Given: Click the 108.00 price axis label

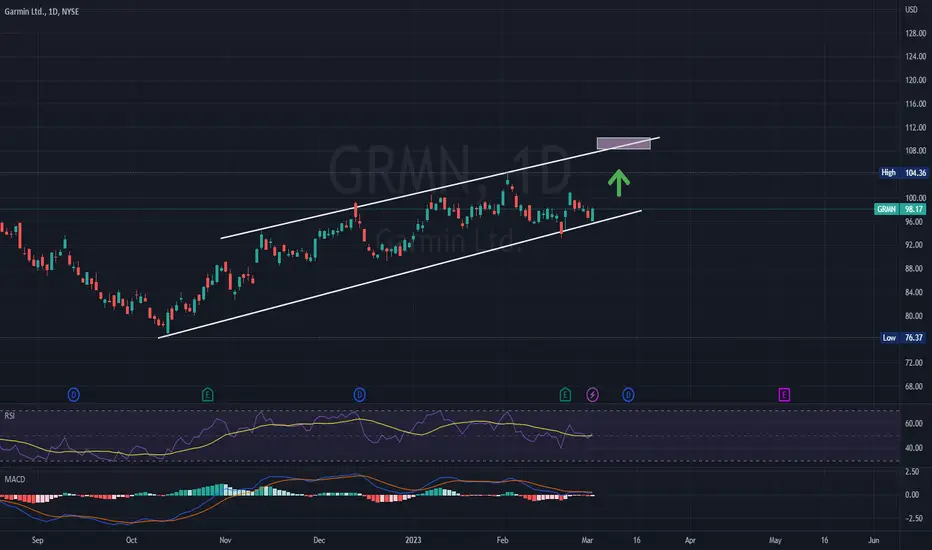Looking at the screenshot, I should point(915,151).
